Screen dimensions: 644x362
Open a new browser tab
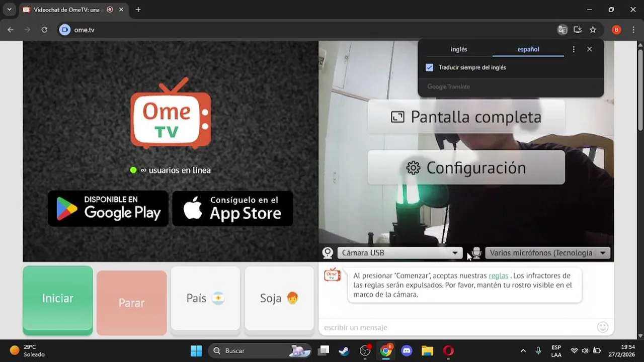pos(138,10)
